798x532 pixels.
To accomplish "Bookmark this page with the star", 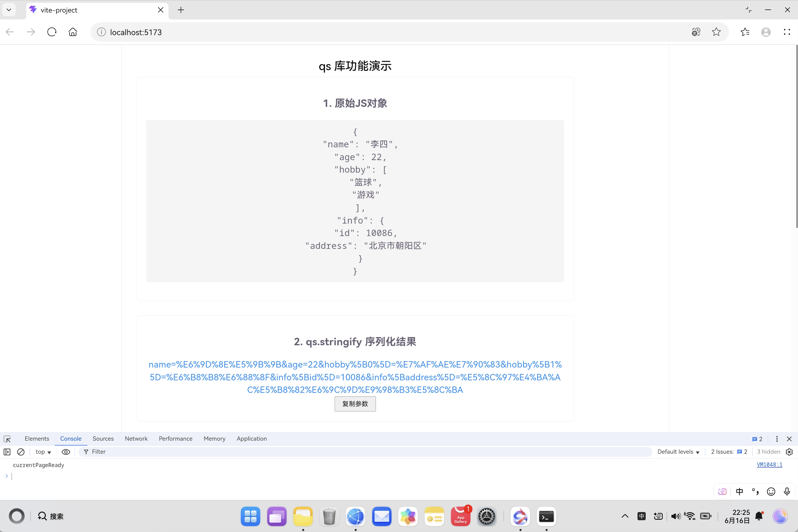I will (x=716, y=32).
